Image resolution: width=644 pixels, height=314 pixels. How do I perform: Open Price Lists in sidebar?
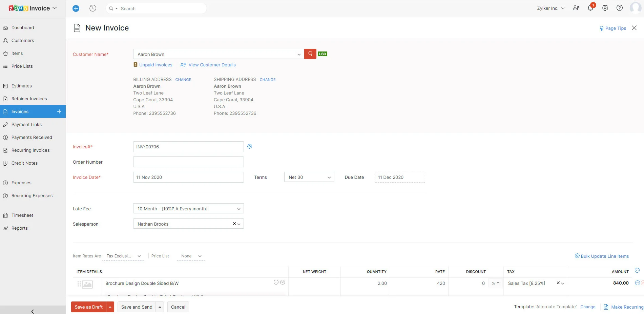22,66
